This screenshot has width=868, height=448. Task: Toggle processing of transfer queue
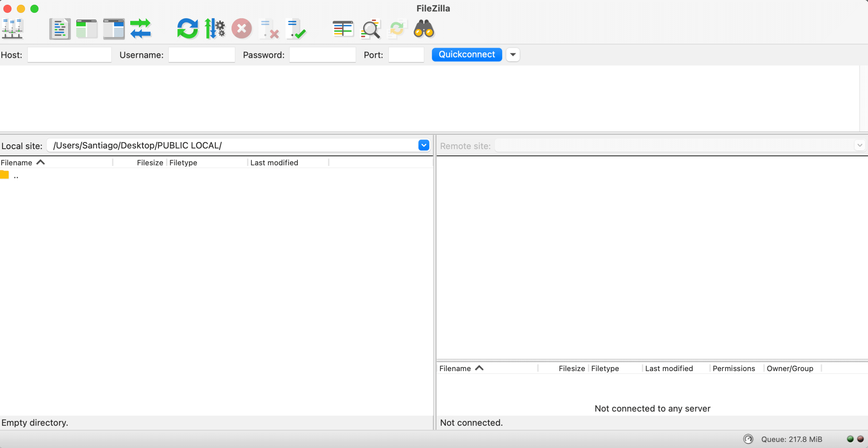[x=215, y=29]
